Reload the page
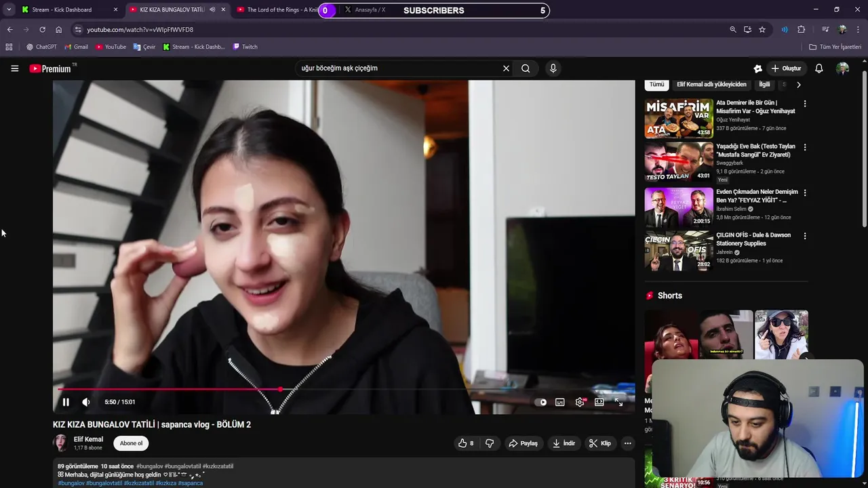Image resolution: width=868 pixels, height=488 pixels. click(x=42, y=30)
